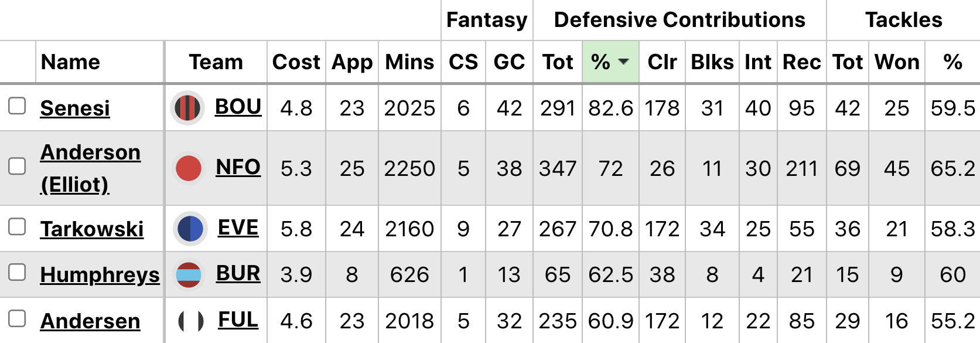Click the Burnley team badge icon
The width and height of the screenshot is (980, 343).
pos(189,274)
